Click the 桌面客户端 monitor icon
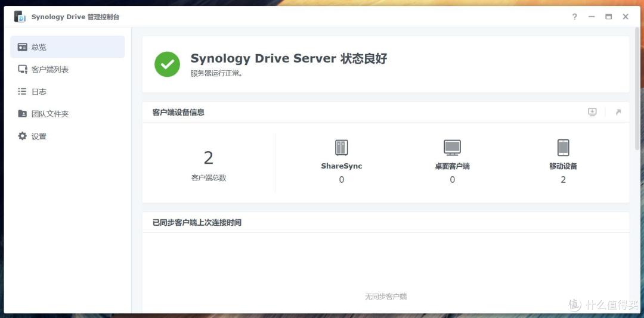 452,147
